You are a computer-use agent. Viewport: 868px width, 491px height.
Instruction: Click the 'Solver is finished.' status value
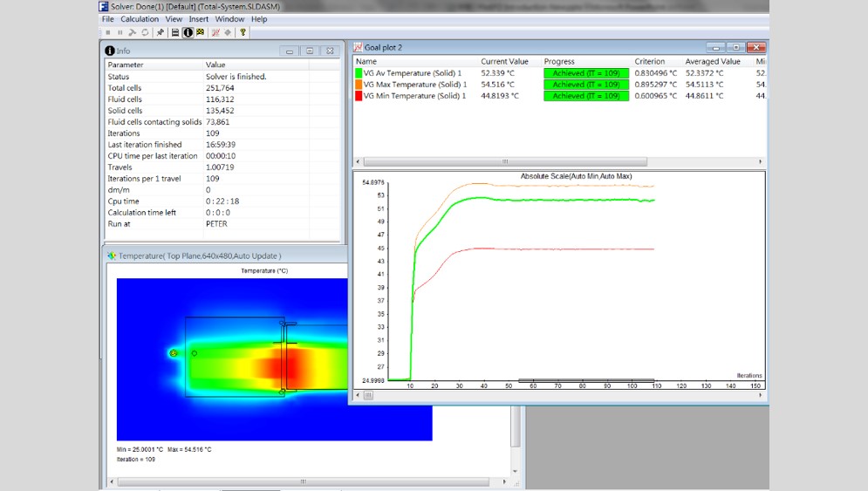[x=236, y=77]
